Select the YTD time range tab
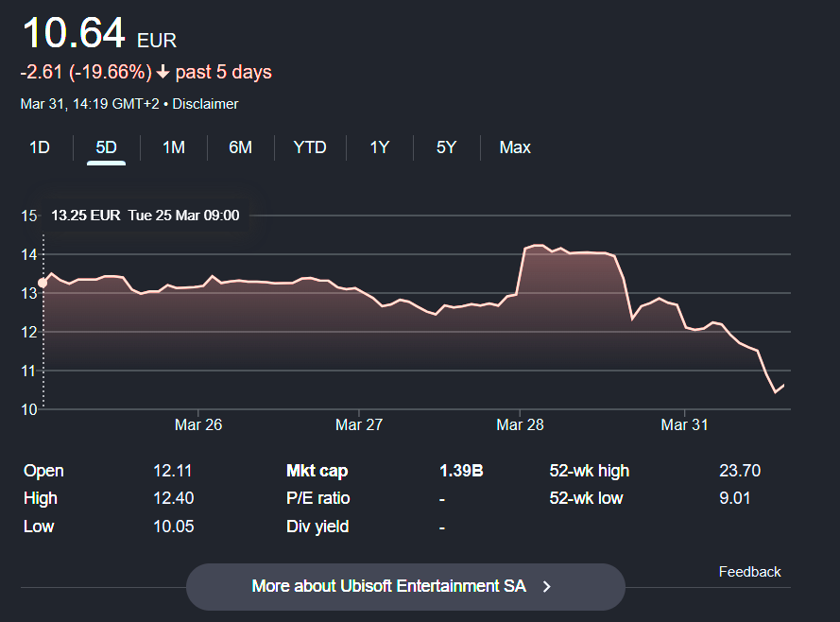 point(310,147)
